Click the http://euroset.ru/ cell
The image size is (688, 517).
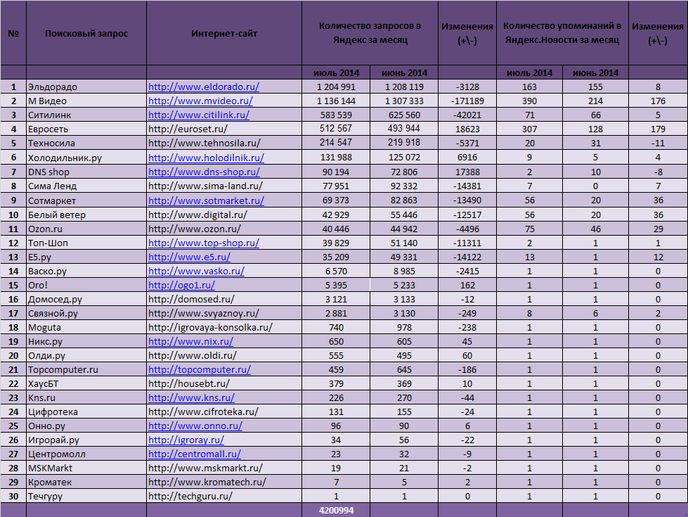224,129
